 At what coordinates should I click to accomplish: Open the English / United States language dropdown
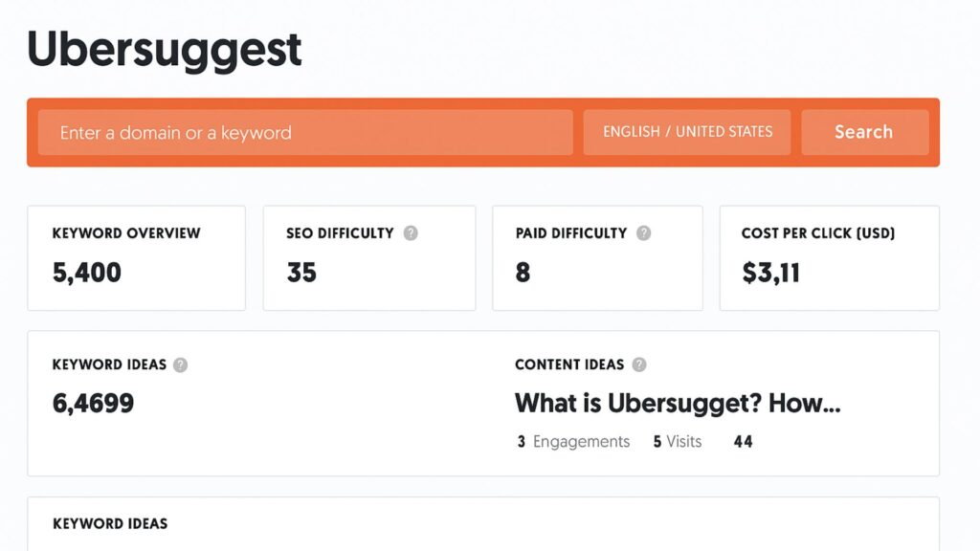[x=687, y=132]
